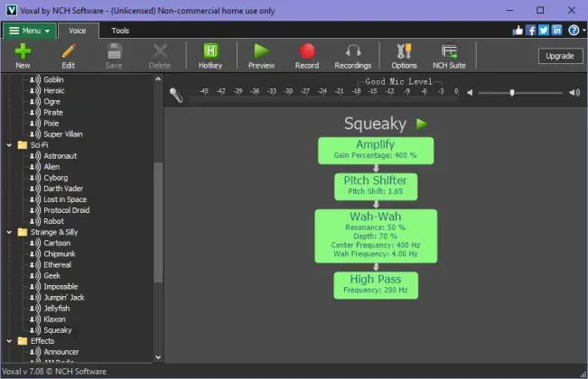
Task: Select the Lost in Space voice
Action: (x=65, y=199)
